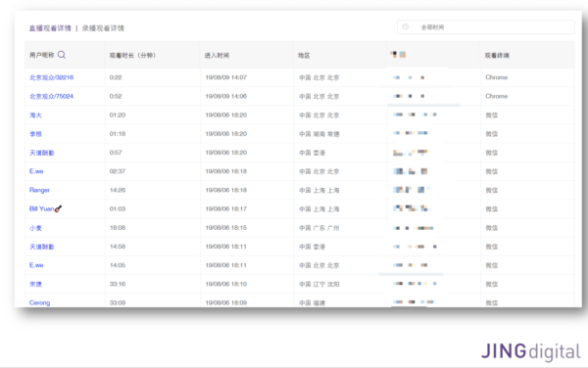Viewport: 588px width, 368px height.
Task: Select the 0:22 watch duration cell
Action: pos(116,77)
